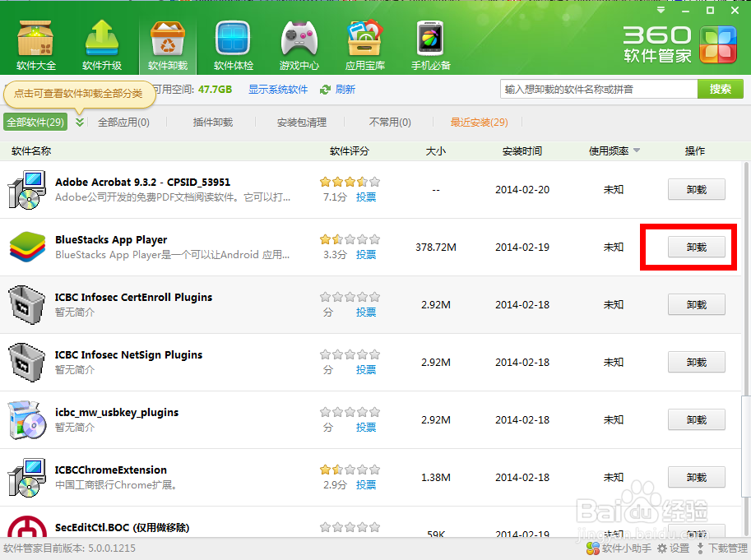Open 下载管理 download manager
The width and height of the screenshot is (751, 560).
[721, 548]
